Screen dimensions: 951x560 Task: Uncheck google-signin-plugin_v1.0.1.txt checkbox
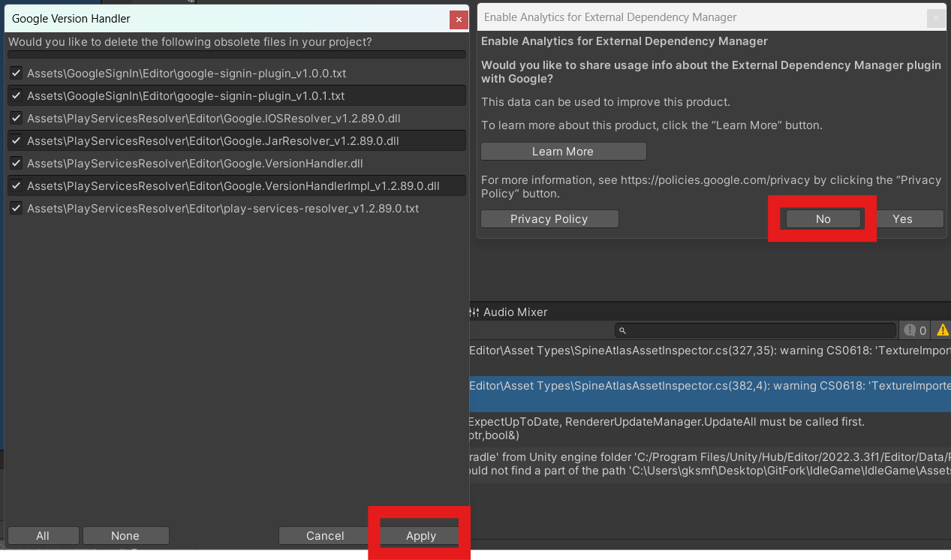16,96
